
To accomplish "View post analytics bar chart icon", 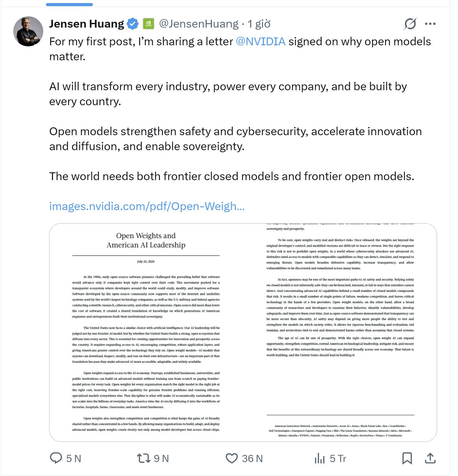I will pyautogui.click(x=320, y=458).
